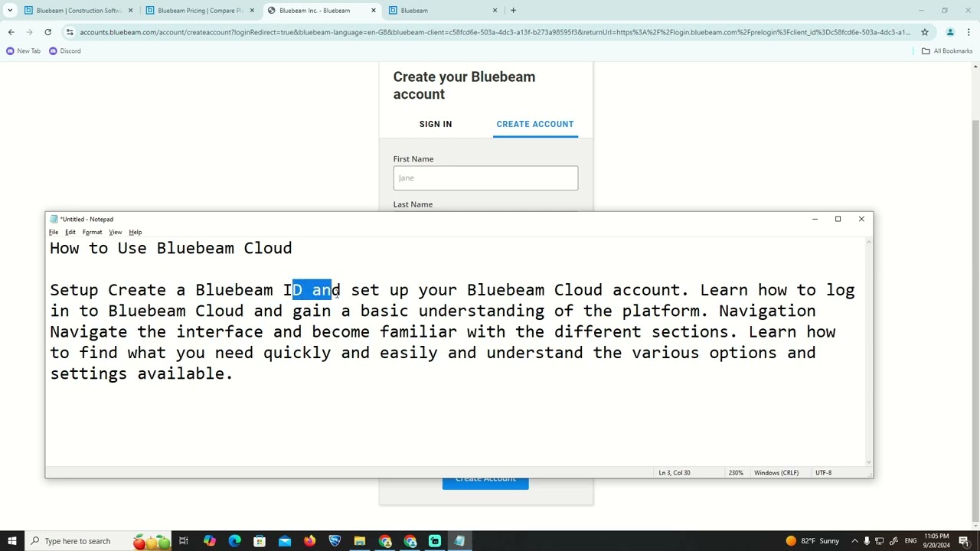Reload the current page
This screenshot has height=551, width=980.
pyautogui.click(x=47, y=32)
